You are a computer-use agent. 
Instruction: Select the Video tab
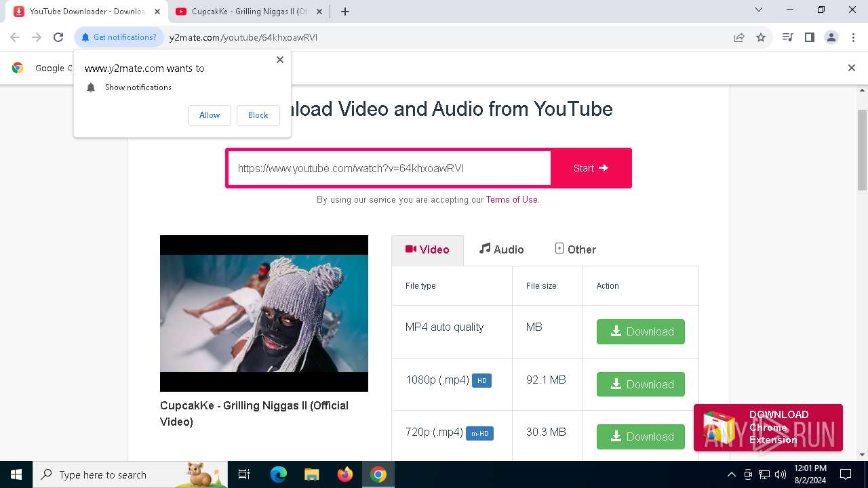427,249
